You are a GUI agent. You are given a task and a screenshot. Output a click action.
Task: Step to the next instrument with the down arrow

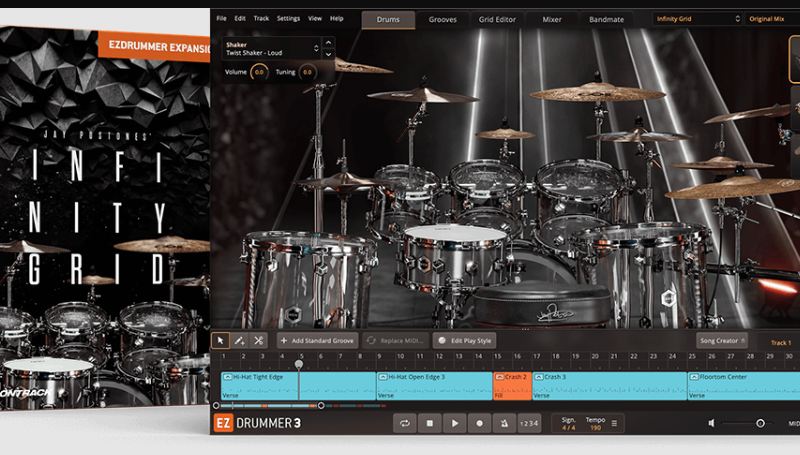(329, 54)
